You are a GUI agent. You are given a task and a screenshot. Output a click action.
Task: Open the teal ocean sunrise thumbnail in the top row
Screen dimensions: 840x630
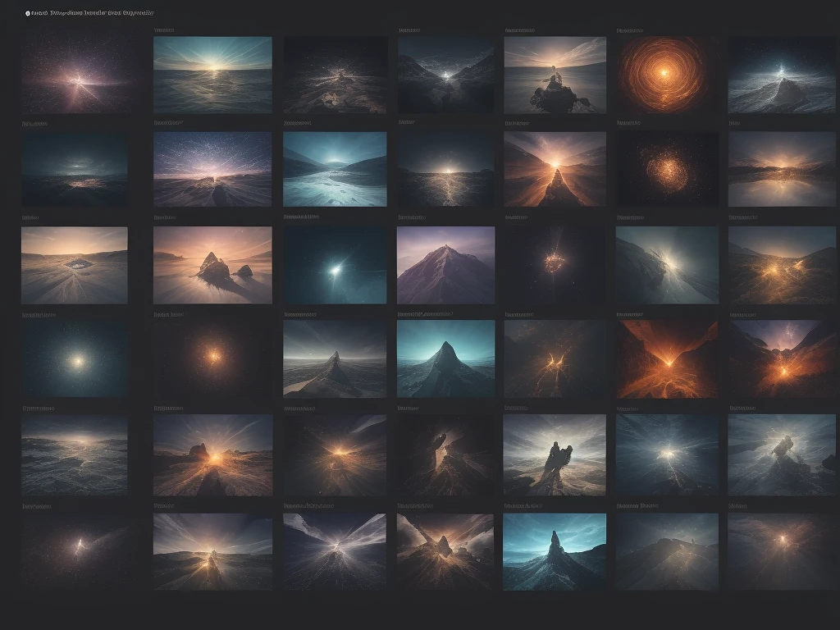[x=212, y=75]
